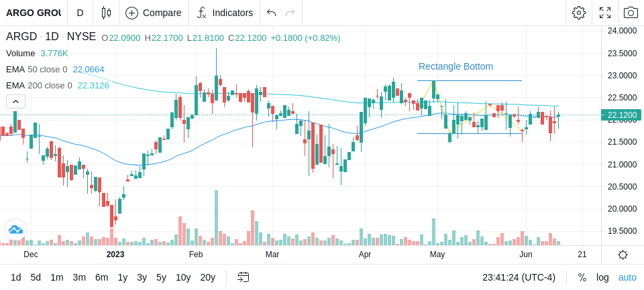
Task: Click the Compare button label
Action: tap(162, 13)
